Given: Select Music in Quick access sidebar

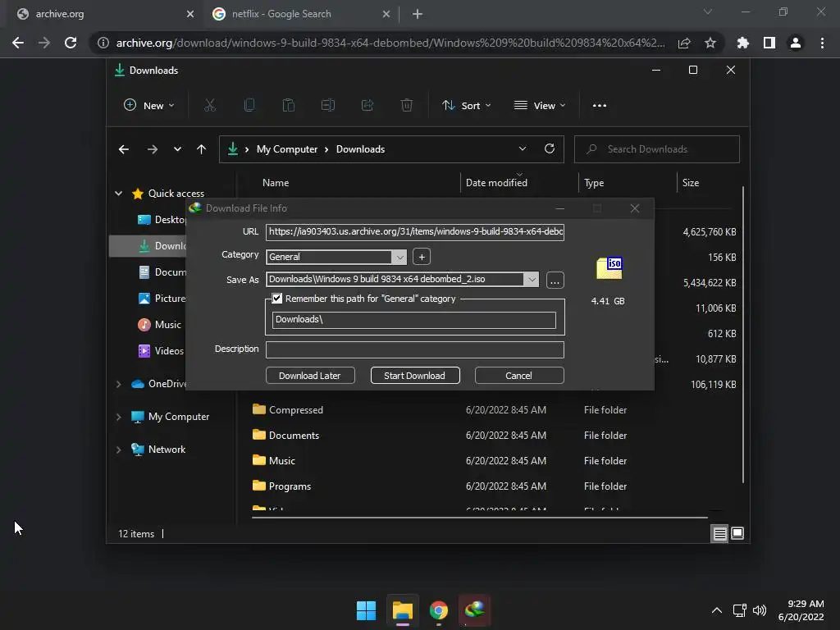Looking at the screenshot, I should [160, 325].
